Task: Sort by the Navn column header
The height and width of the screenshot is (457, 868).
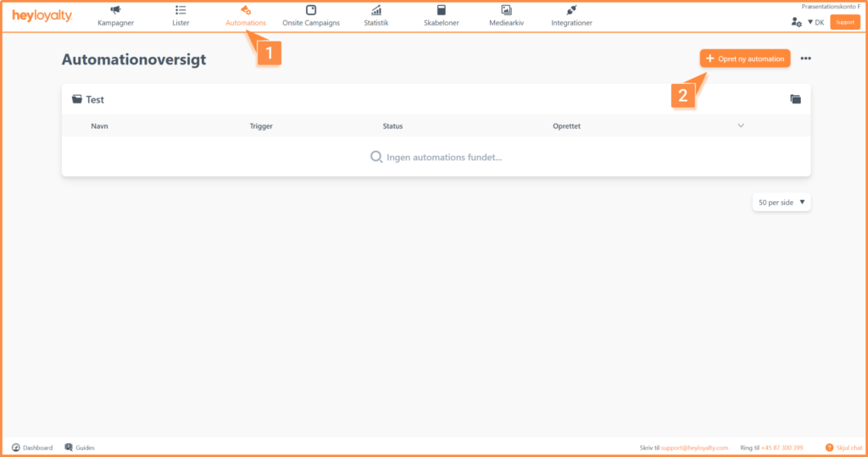Action: (100, 126)
